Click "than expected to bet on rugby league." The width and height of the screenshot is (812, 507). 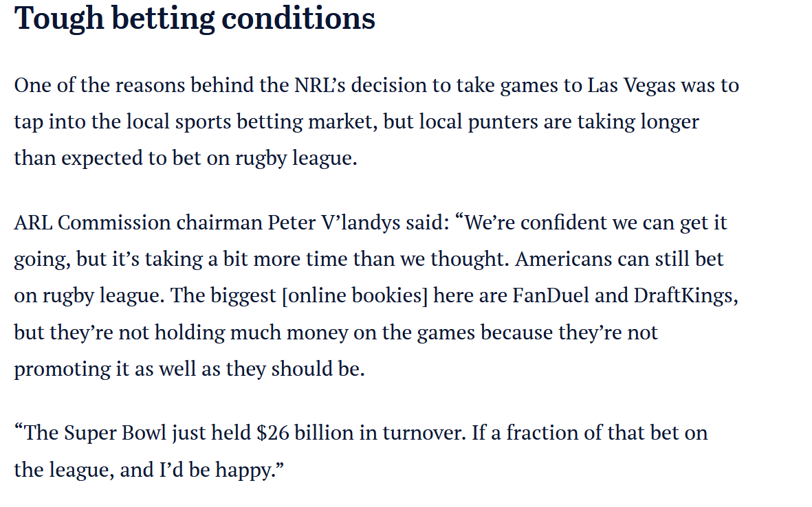click(186, 158)
